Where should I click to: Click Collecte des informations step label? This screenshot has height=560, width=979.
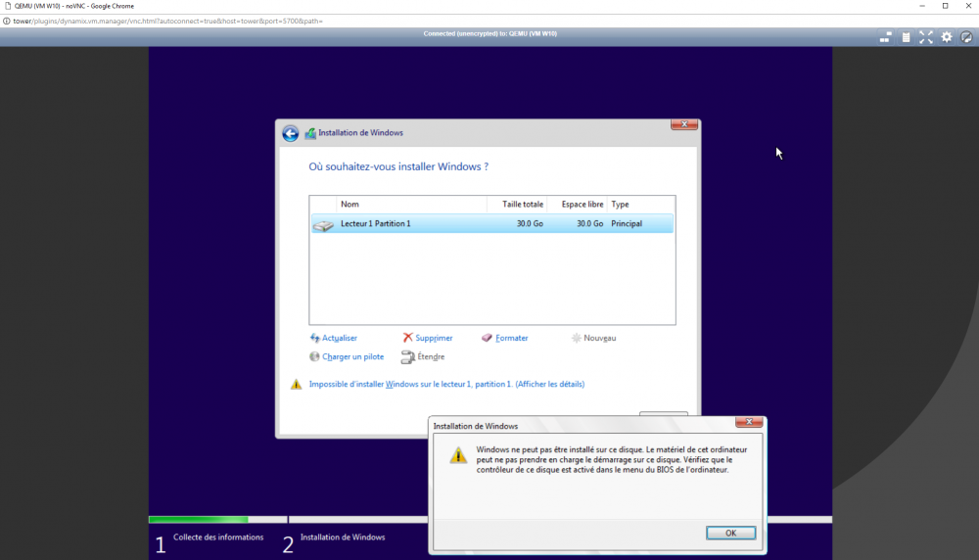click(218, 537)
